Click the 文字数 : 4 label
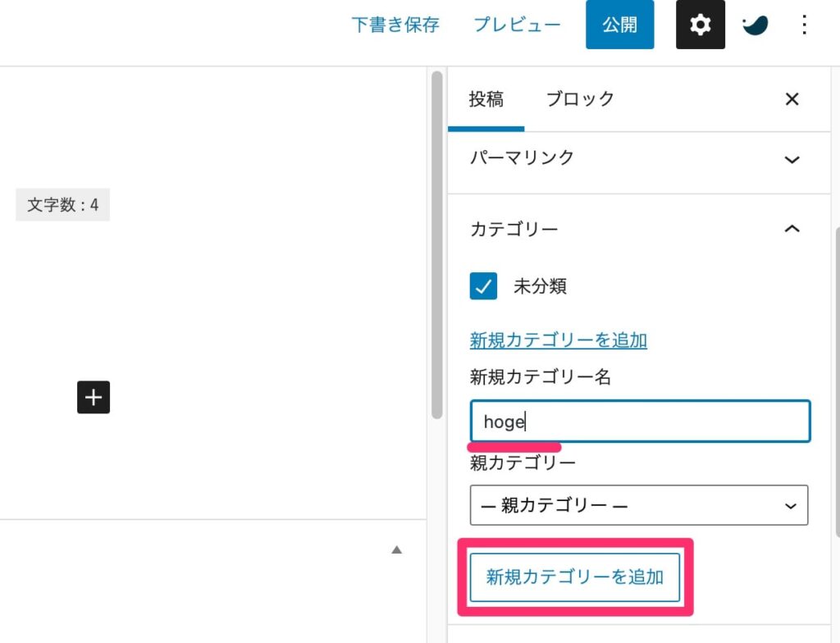Screen dimensions: 840x643 coord(62,205)
